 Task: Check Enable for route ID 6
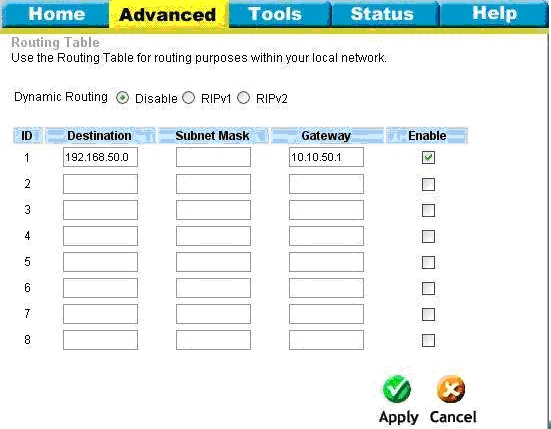428,288
